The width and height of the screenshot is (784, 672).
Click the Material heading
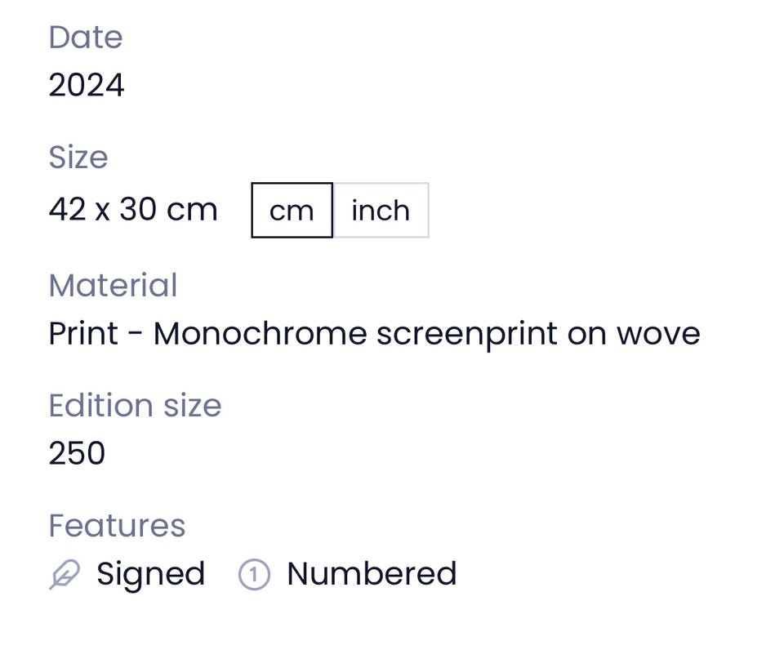113,285
